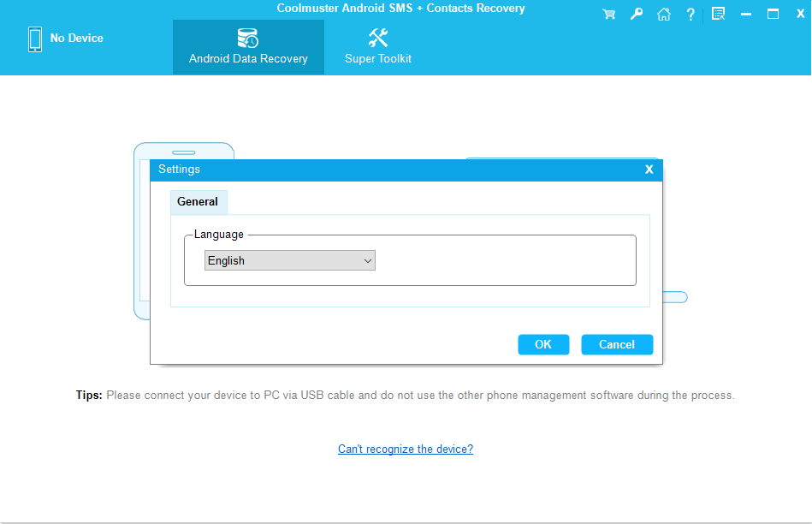Image resolution: width=812 pixels, height=524 pixels.
Task: Click the Settings dialog title text
Action: tap(179, 169)
